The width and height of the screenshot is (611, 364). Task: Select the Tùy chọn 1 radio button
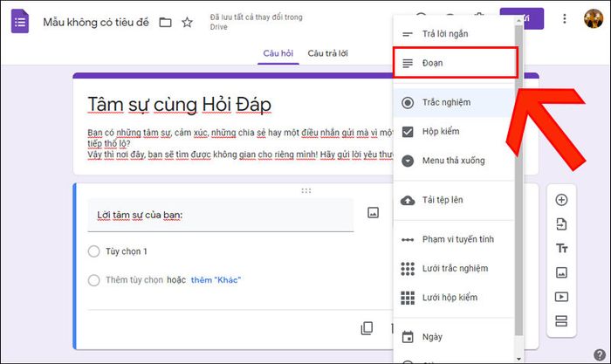pos(94,251)
